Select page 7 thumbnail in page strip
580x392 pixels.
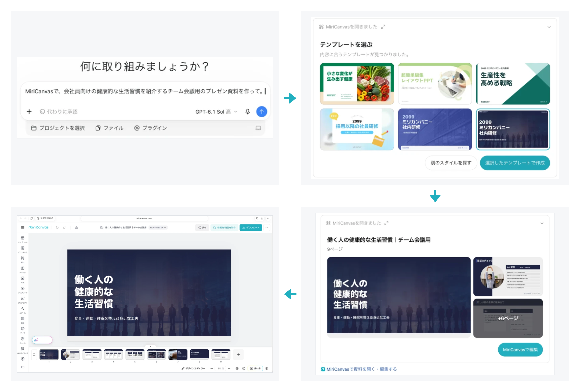pos(178,355)
